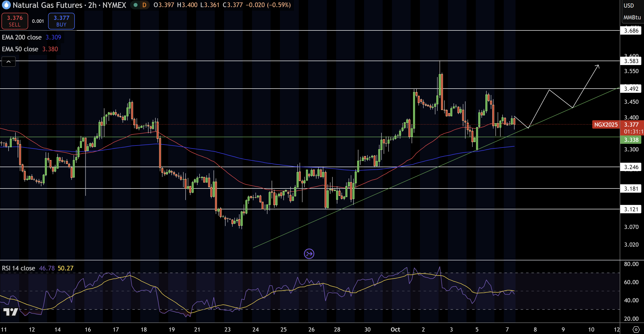Click the current price 3.377 axis label
644x334 pixels.
click(x=631, y=125)
